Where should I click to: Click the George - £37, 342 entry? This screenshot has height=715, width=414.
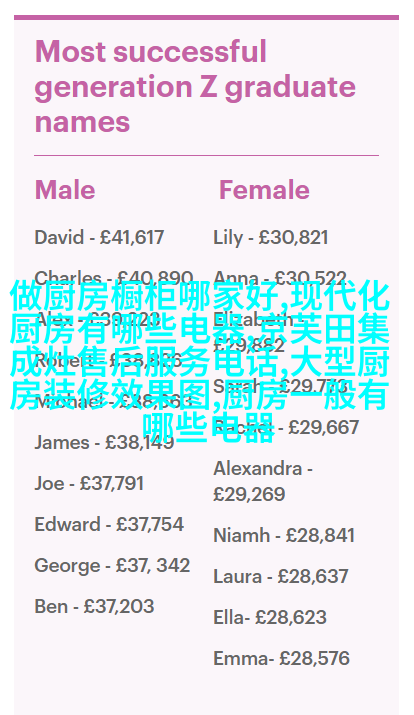112,565
